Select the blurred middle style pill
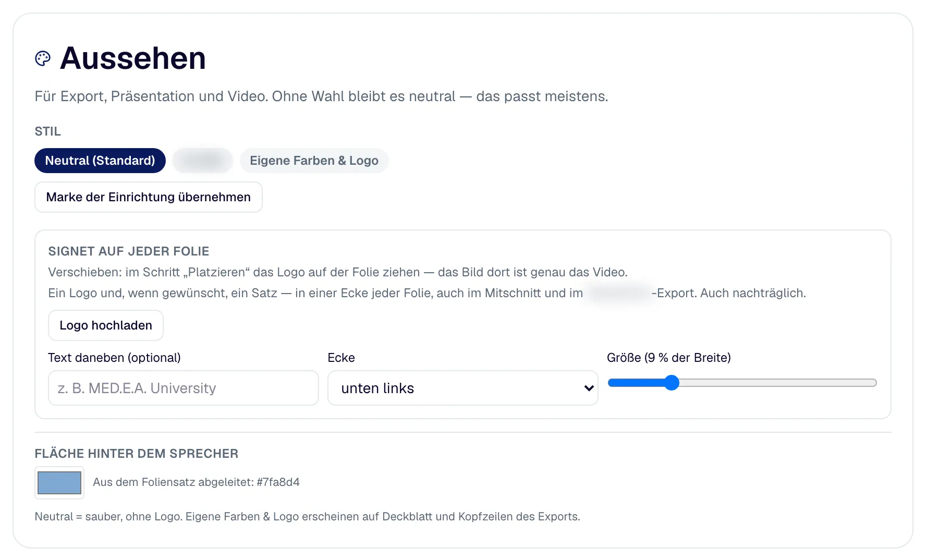Image resolution: width=926 pixels, height=560 pixels. (203, 161)
